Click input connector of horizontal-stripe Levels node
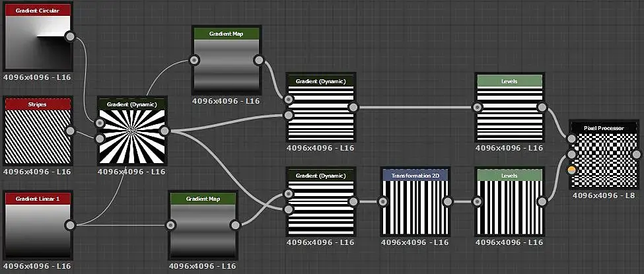Screen dimensions: 644x274 [478, 108]
